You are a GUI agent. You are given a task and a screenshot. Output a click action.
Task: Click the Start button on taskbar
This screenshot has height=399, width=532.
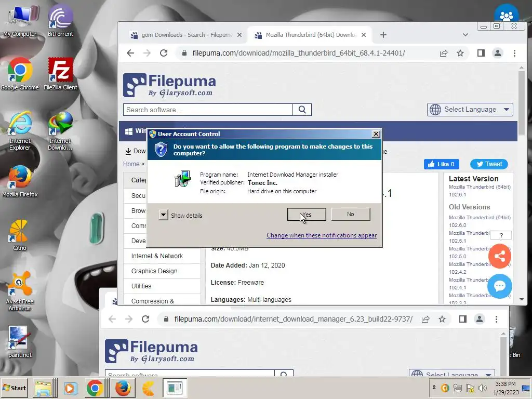[15, 388]
